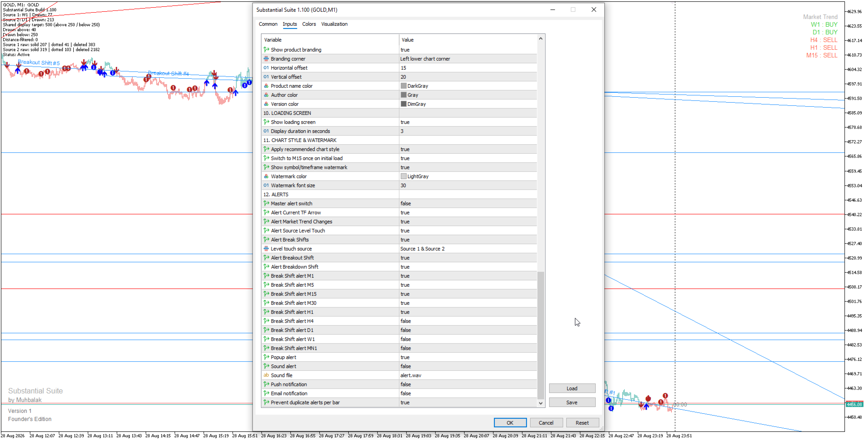Image resolution: width=868 pixels, height=440 pixels.
Task: Click the Vertical offset integer icon
Action: coord(266,77)
